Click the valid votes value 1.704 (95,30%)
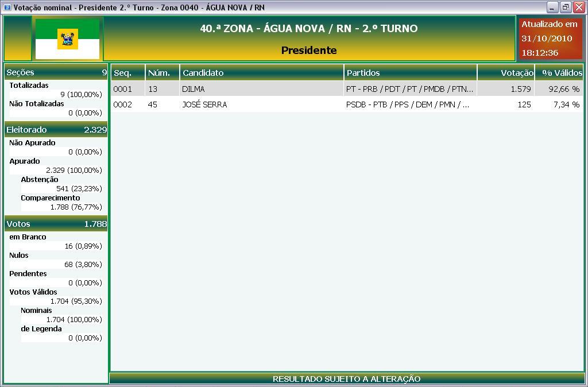 point(76,301)
